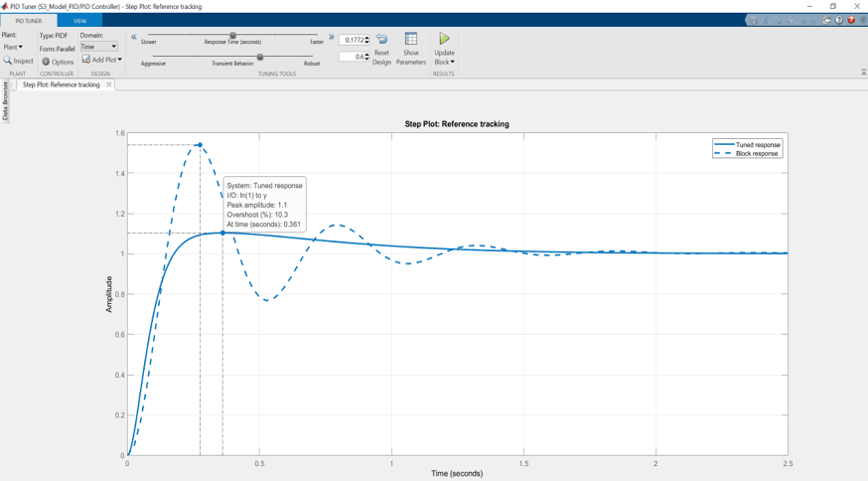Click the Reset Design icon
The width and height of the screenshot is (868, 481).
coord(381,40)
